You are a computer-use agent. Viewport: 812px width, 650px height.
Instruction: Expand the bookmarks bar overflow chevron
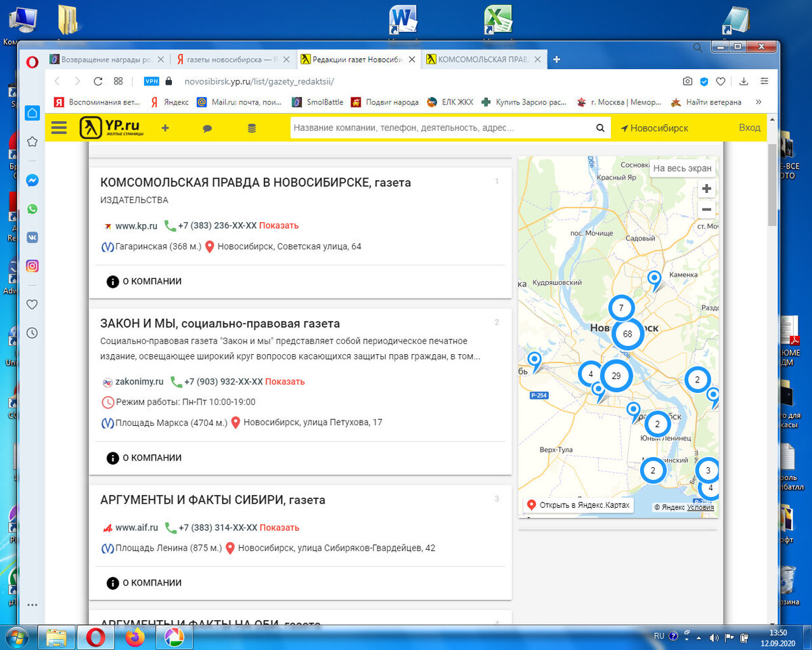click(x=759, y=102)
